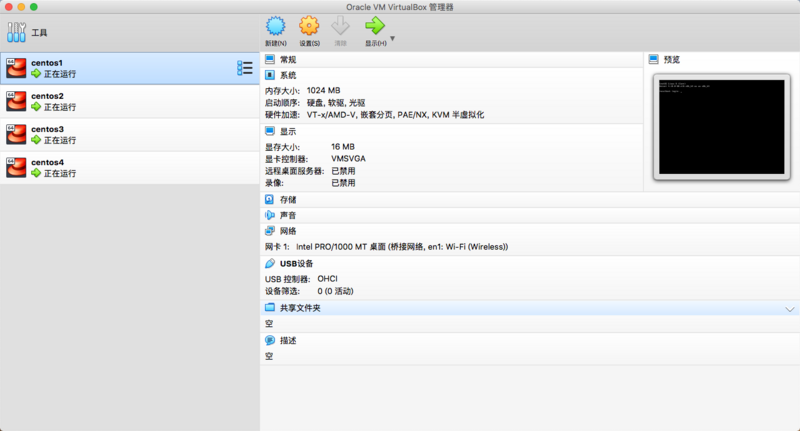The height and width of the screenshot is (431, 800).
Task: Click the green running arrow under centos4
Action: click(x=36, y=173)
